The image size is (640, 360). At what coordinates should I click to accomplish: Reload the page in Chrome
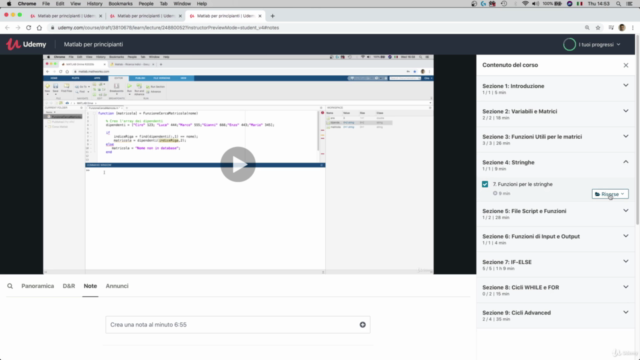tap(29, 28)
